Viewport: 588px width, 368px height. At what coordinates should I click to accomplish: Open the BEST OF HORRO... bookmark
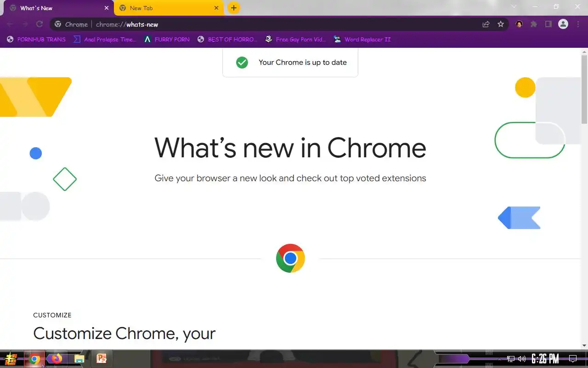click(x=227, y=40)
